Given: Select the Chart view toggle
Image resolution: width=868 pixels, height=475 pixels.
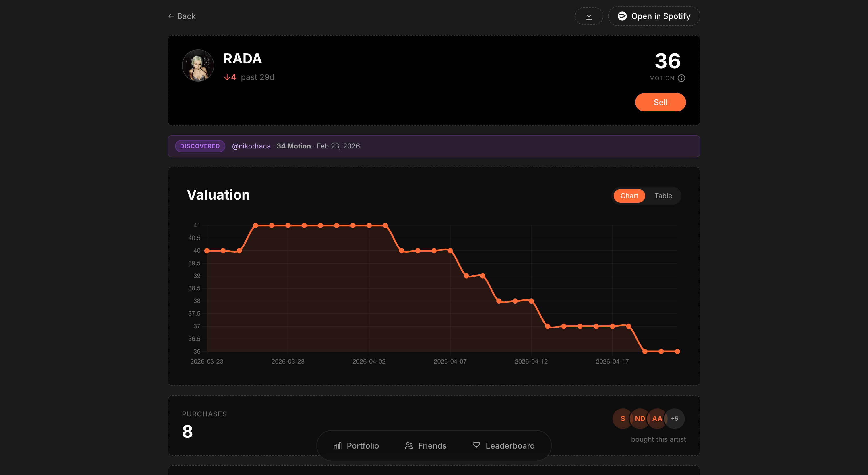Looking at the screenshot, I should click(x=629, y=196).
